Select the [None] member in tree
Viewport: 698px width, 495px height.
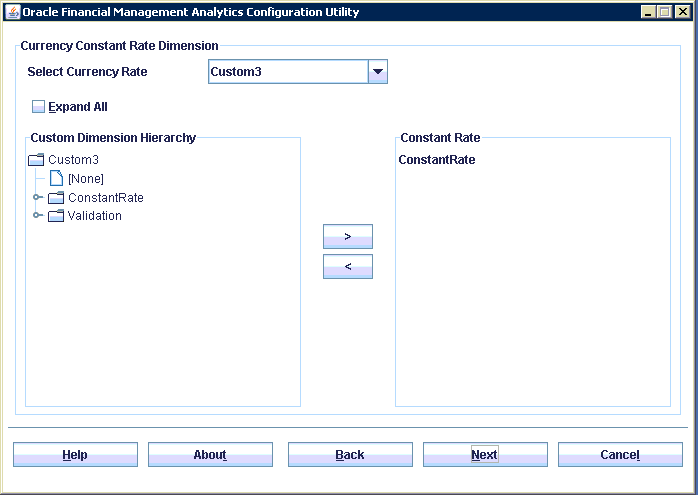click(x=86, y=179)
